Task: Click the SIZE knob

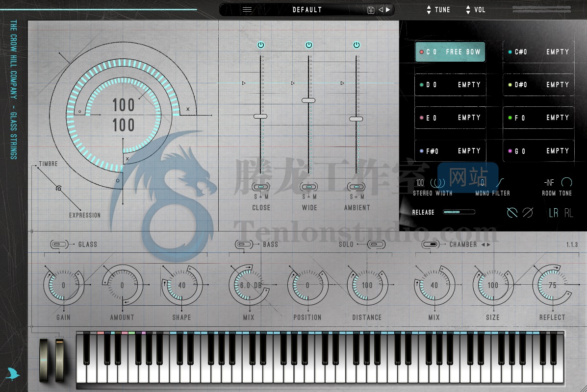Action: [x=493, y=285]
